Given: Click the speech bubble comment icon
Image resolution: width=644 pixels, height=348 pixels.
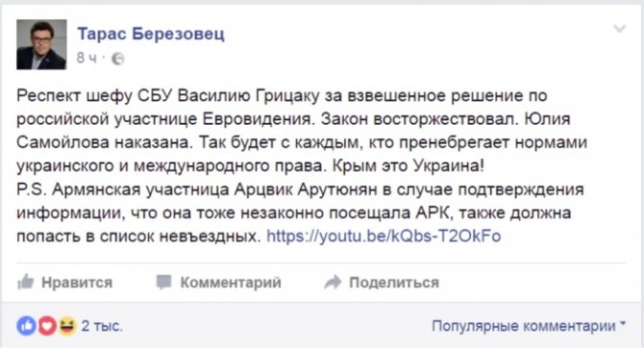Looking at the screenshot, I should [163, 282].
